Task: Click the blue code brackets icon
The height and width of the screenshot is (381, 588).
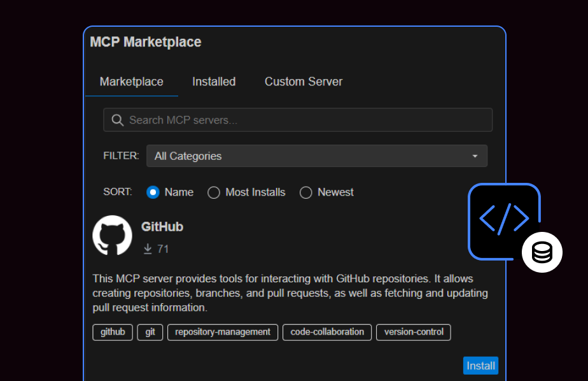Action: pyautogui.click(x=504, y=221)
